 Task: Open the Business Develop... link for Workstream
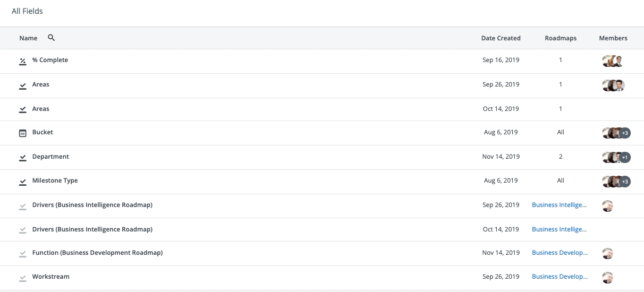pos(560,277)
